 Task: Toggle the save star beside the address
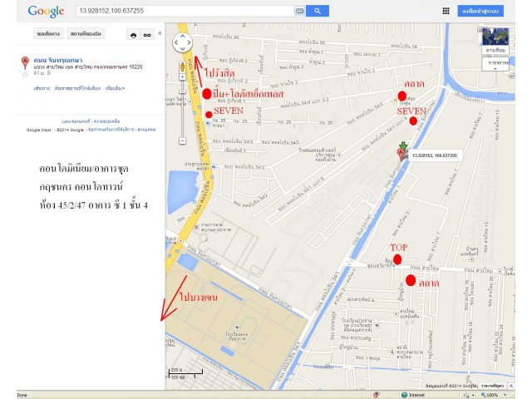click(25, 75)
